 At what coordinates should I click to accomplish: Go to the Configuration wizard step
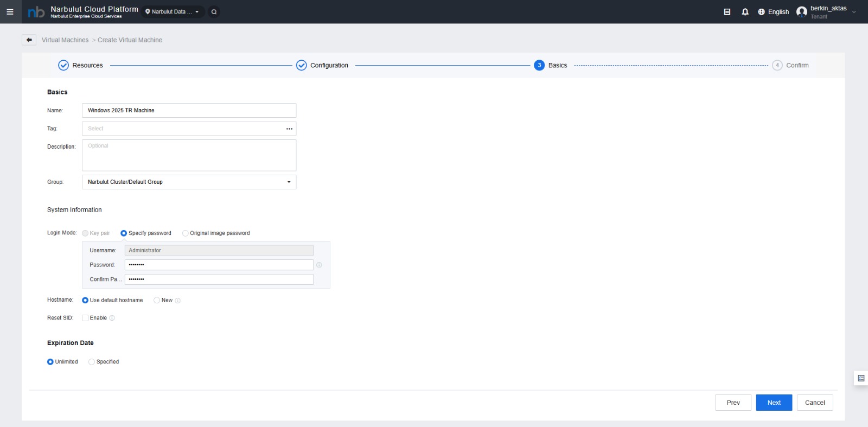coord(322,65)
